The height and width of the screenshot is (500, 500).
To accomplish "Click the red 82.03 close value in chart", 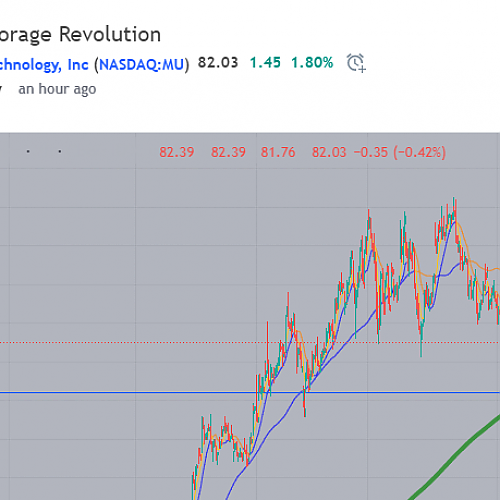I will click(x=329, y=152).
